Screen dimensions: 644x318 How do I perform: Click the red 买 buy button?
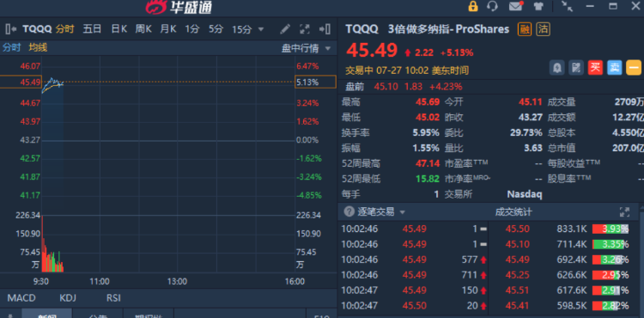point(595,68)
